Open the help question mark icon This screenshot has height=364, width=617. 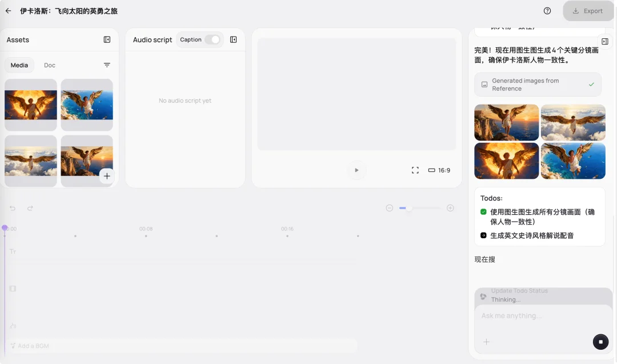click(547, 11)
